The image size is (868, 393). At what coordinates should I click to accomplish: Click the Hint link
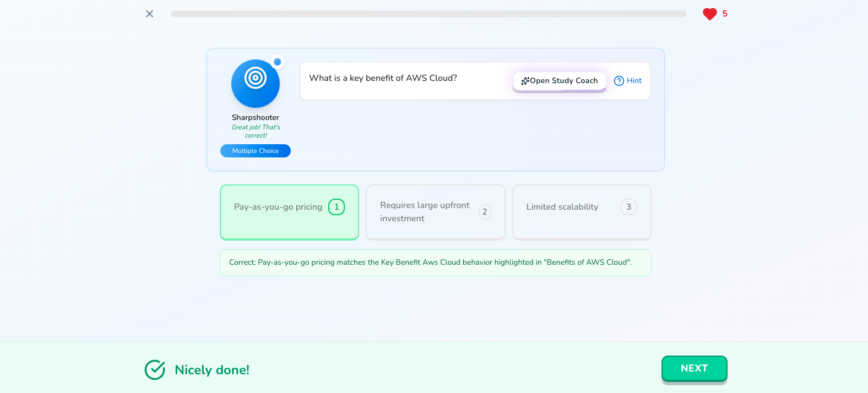coord(628,81)
